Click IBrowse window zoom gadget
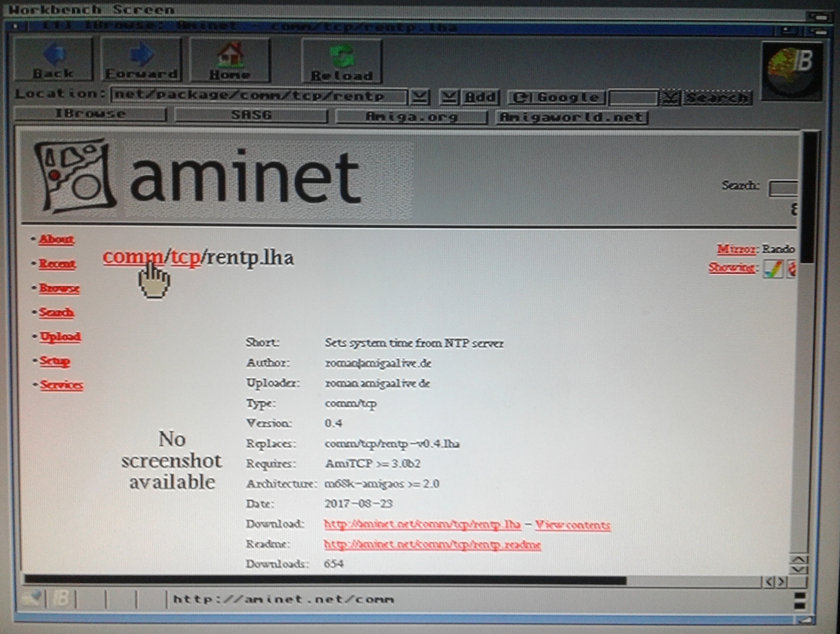Image resolution: width=840 pixels, height=634 pixels. point(790,30)
